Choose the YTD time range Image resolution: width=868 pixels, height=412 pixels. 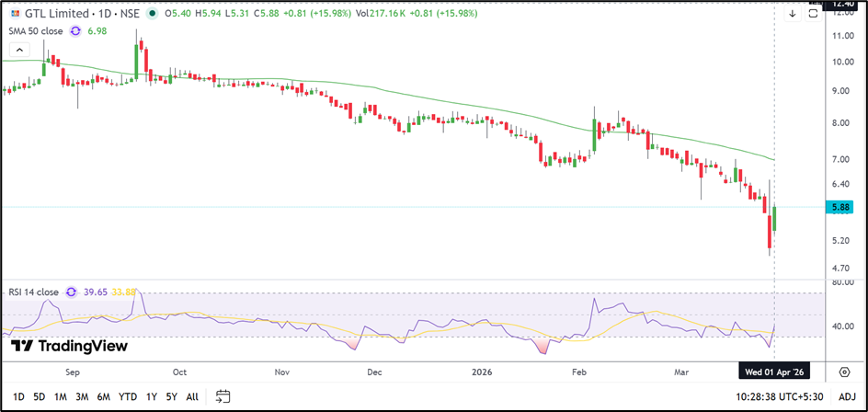[128, 396]
